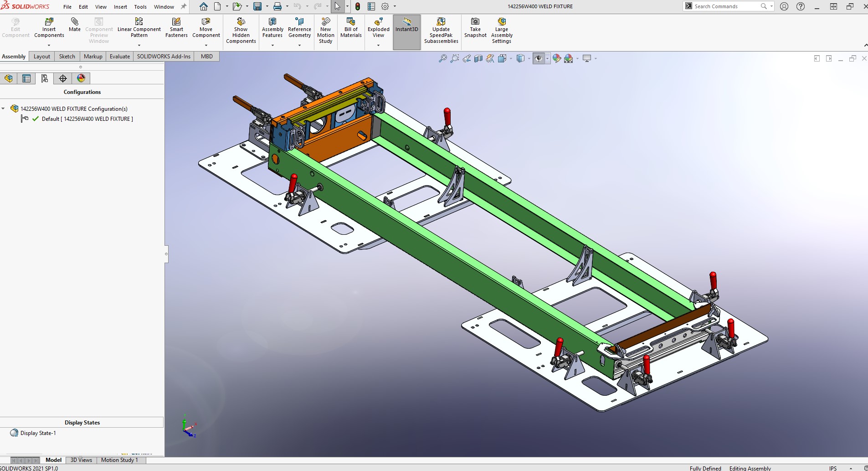Click the Rebuild traffic light icon
The height and width of the screenshot is (471, 868).
[x=358, y=6]
